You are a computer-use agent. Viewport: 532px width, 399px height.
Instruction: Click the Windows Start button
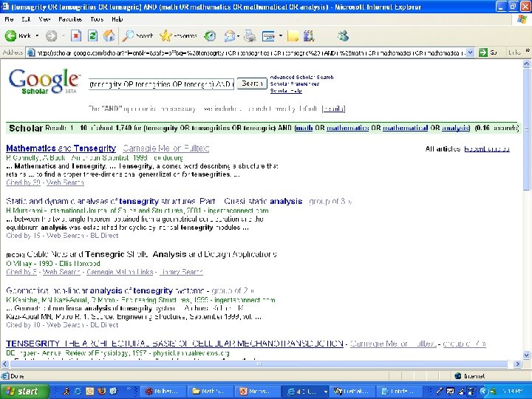(x=25, y=391)
